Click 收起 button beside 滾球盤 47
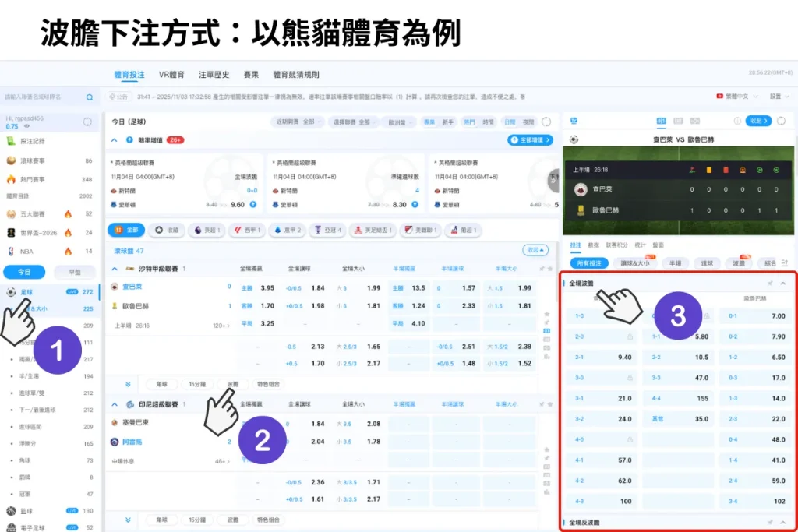 coord(535,250)
